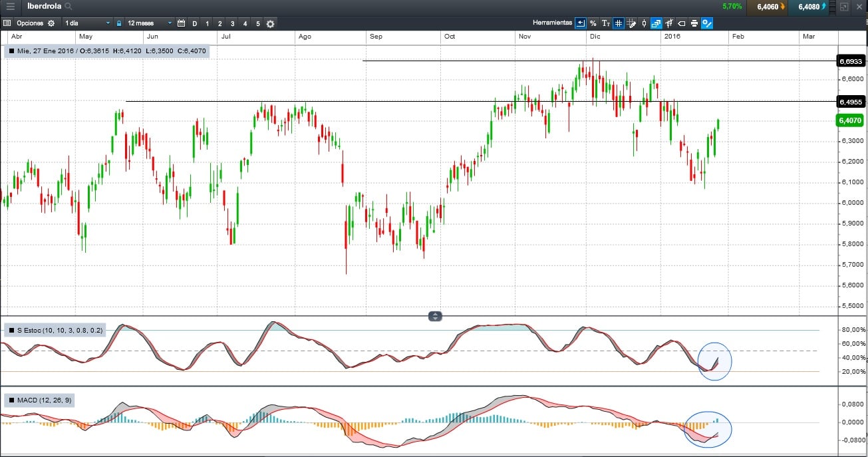
Task: Select the candlestick chart type icon
Action: [644, 23]
